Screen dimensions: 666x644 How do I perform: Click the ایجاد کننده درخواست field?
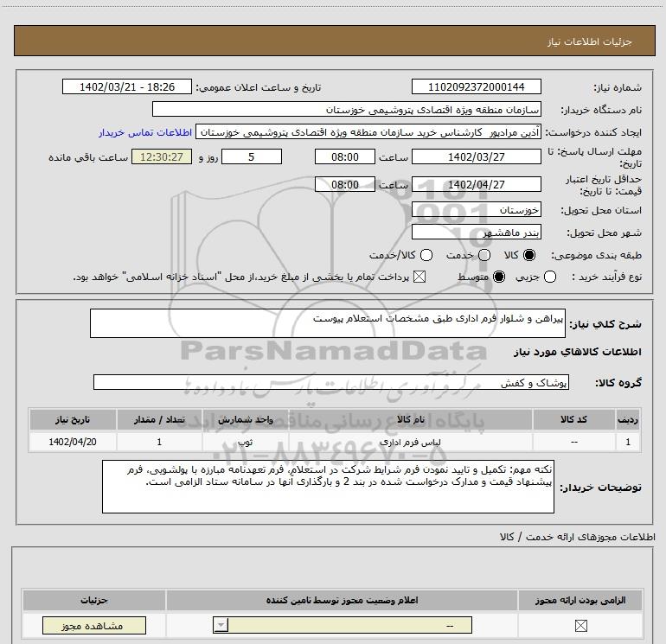coord(368,132)
